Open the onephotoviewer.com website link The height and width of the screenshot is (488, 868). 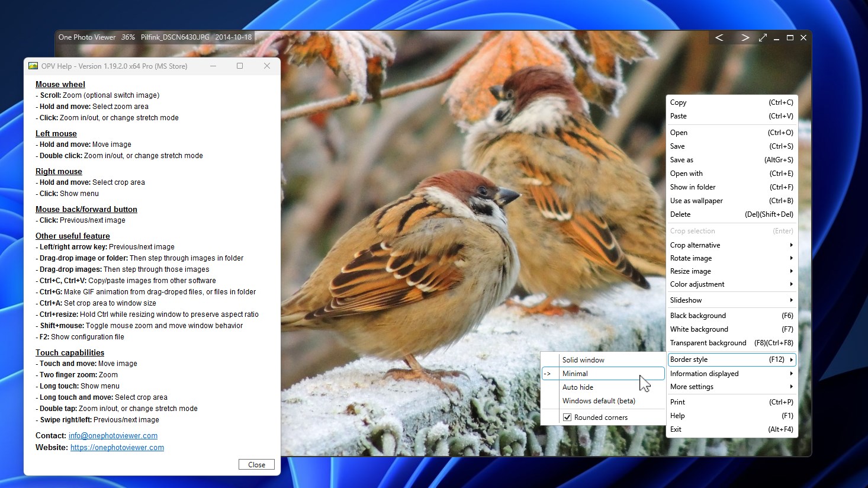(117, 448)
